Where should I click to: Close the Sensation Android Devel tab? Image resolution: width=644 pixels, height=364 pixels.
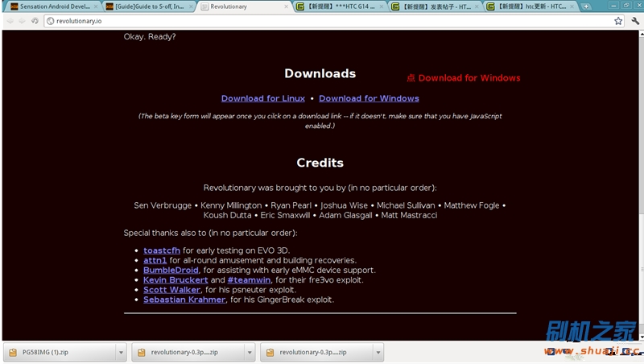(x=96, y=6)
